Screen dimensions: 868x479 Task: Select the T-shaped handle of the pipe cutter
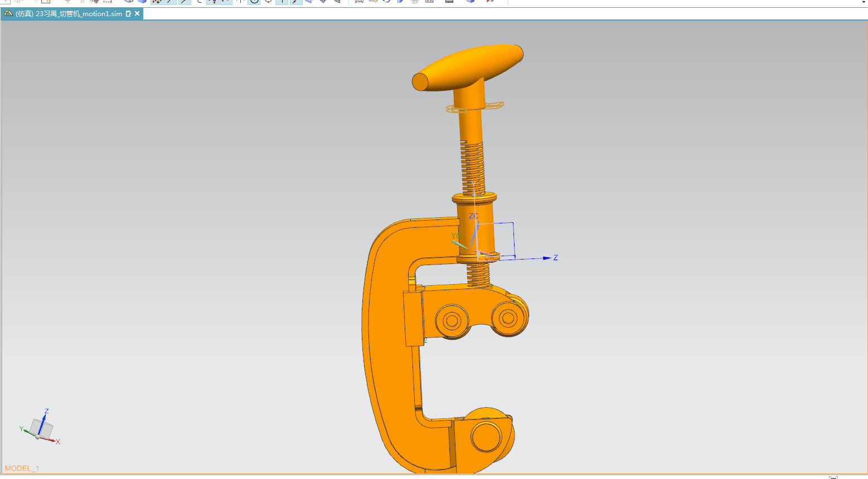(x=468, y=67)
